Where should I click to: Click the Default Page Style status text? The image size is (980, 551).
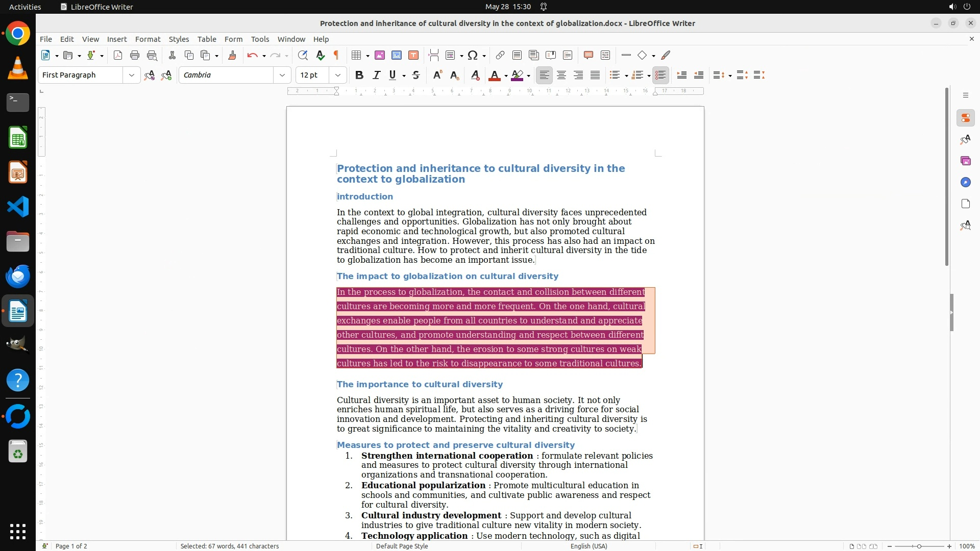[x=402, y=546]
